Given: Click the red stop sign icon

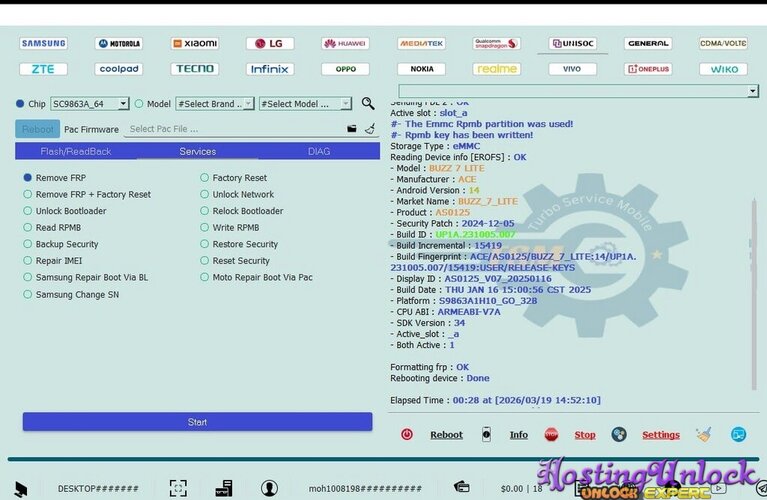Looking at the screenshot, I should click(x=551, y=435).
